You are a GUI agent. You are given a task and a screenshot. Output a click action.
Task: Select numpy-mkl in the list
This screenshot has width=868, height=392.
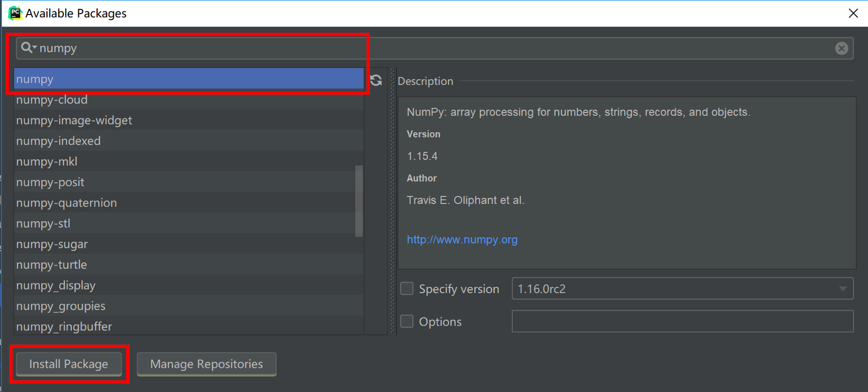pos(189,161)
